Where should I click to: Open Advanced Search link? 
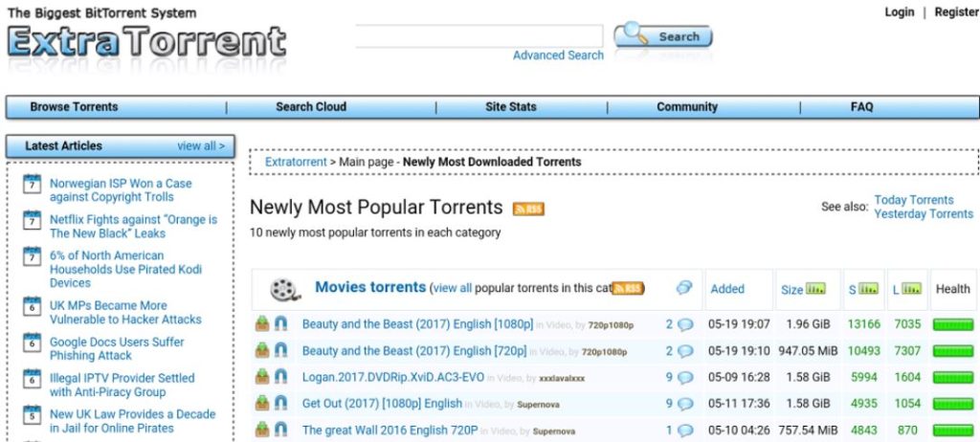(x=558, y=55)
